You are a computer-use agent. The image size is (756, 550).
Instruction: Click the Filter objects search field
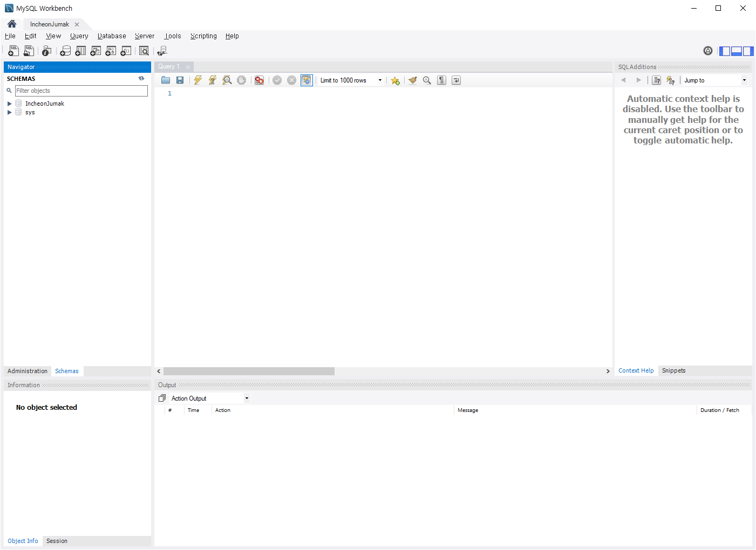[x=81, y=91]
